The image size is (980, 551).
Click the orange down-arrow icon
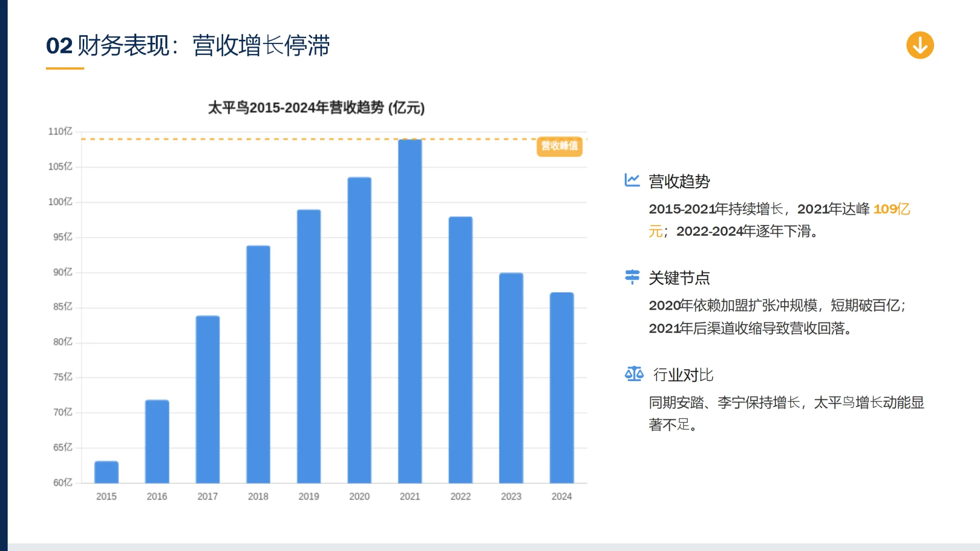(920, 45)
